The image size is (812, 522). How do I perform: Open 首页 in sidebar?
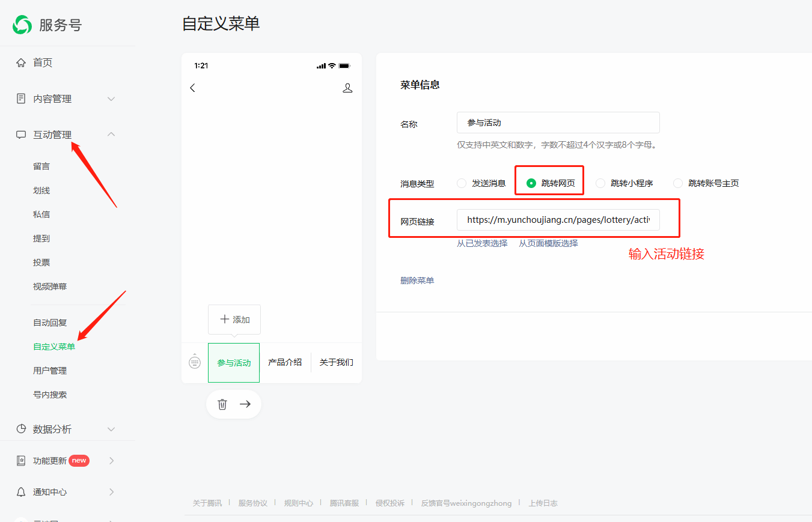(43, 62)
